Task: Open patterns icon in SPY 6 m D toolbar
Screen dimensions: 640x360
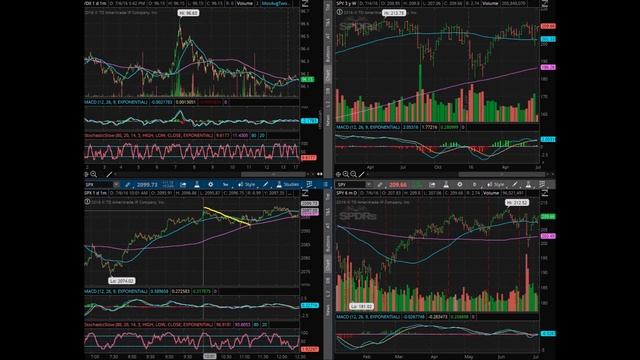Action: tap(542, 184)
